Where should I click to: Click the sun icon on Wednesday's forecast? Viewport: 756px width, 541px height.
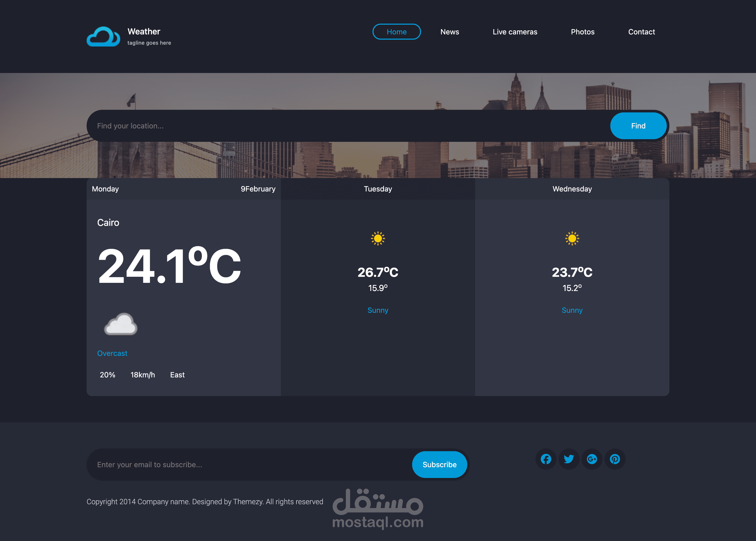pos(572,238)
